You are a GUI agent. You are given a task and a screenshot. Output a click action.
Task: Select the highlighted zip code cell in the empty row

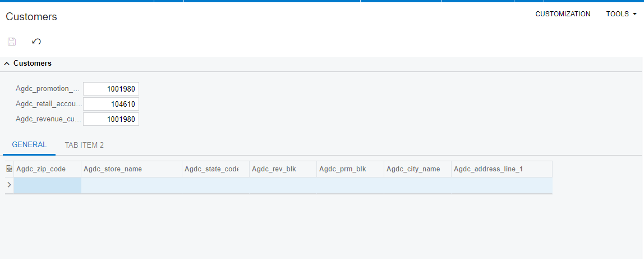[47, 185]
